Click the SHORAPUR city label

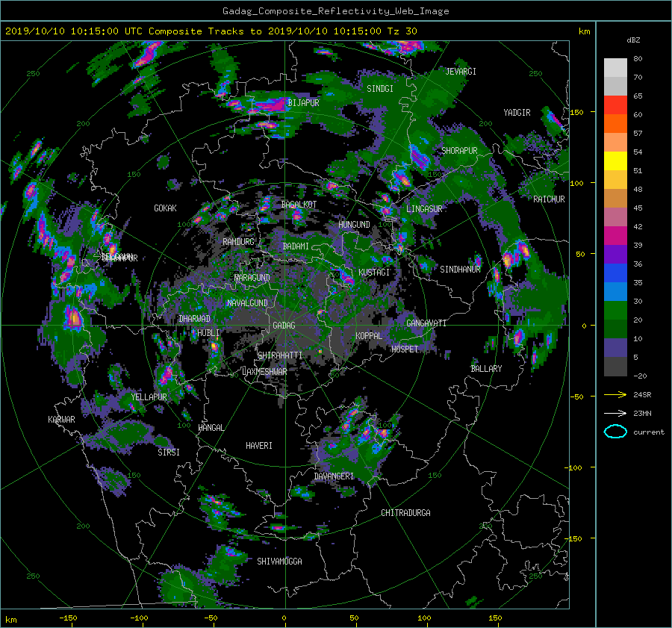click(x=459, y=151)
